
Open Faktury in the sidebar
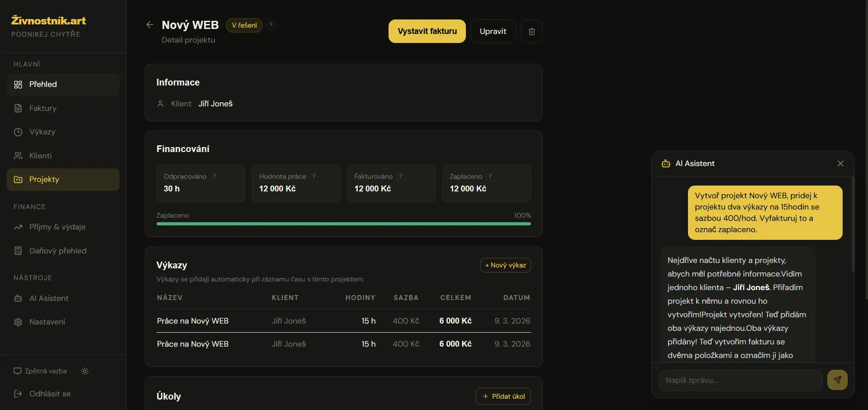pyautogui.click(x=43, y=108)
